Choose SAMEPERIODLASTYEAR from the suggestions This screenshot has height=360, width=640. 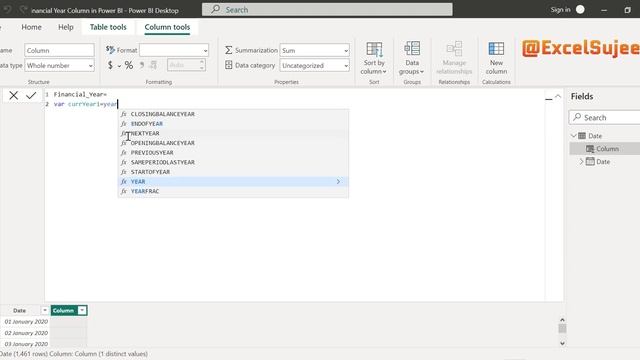[x=233, y=162]
